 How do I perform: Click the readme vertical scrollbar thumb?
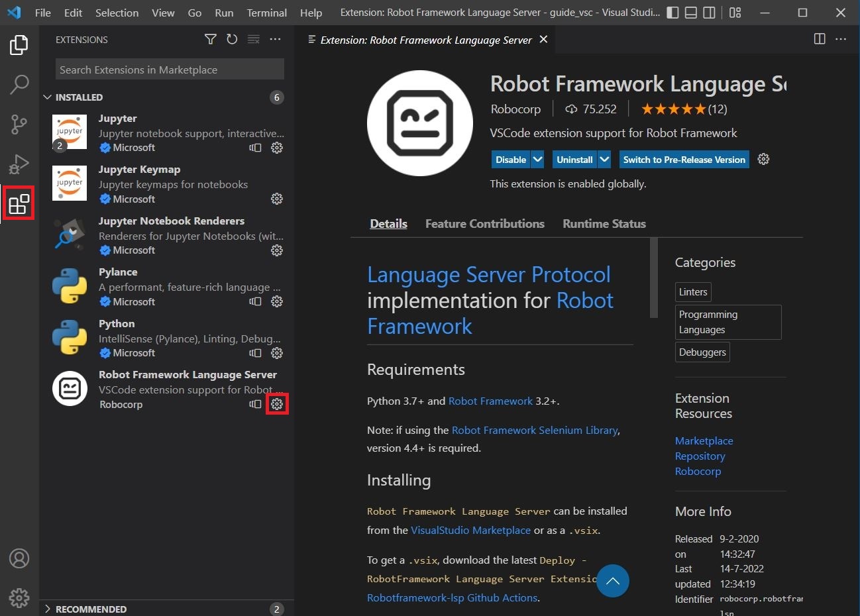[654, 278]
